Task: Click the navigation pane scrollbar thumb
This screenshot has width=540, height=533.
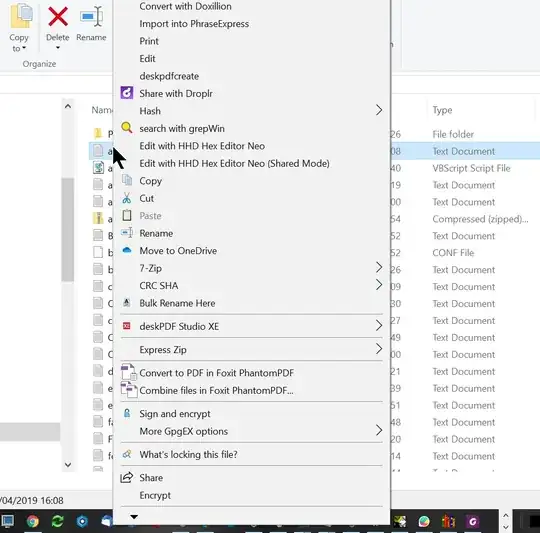Action: pos(68,230)
